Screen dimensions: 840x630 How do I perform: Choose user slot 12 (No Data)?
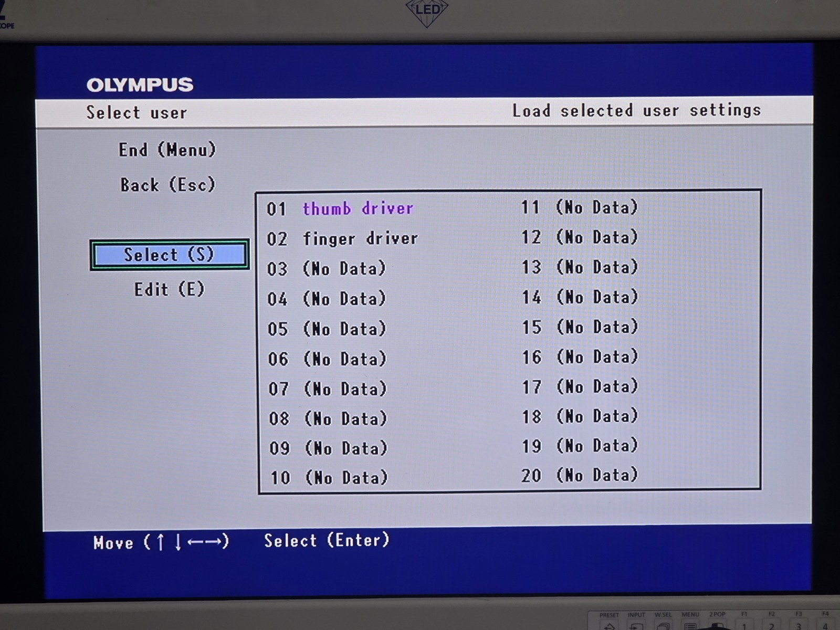click(x=579, y=237)
